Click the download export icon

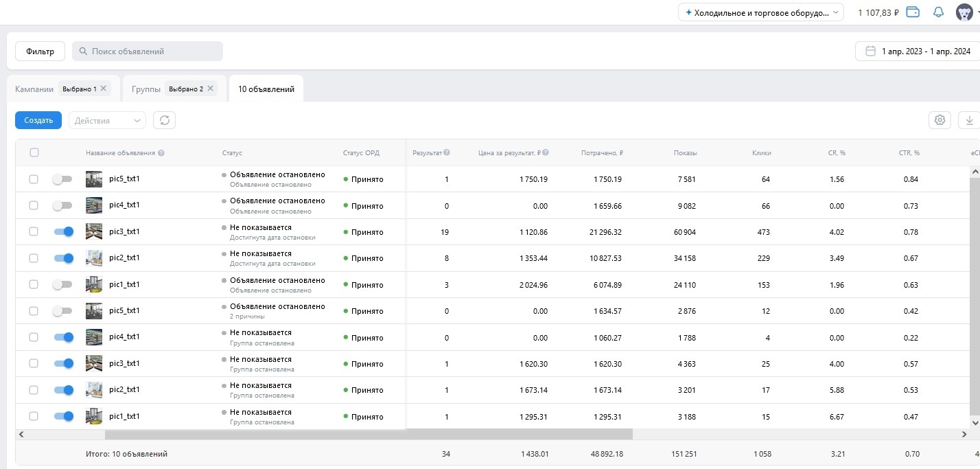(x=969, y=120)
